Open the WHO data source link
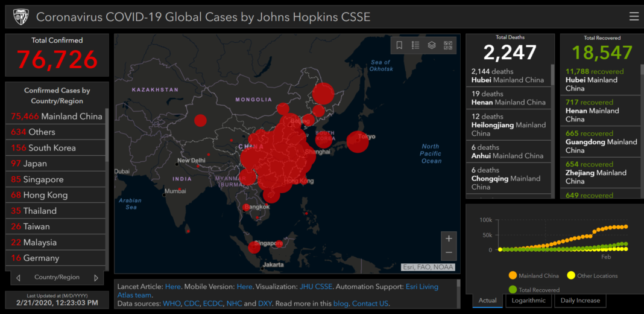 click(x=172, y=304)
